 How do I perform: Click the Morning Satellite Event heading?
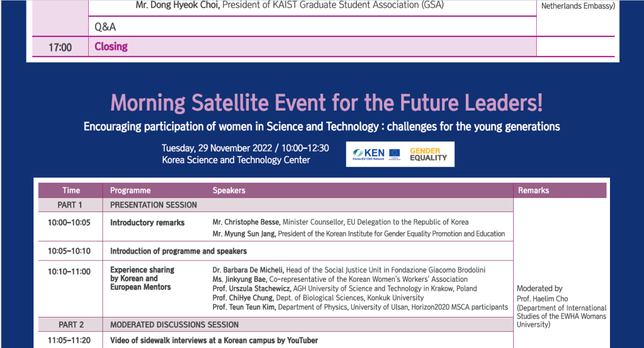tap(326, 103)
